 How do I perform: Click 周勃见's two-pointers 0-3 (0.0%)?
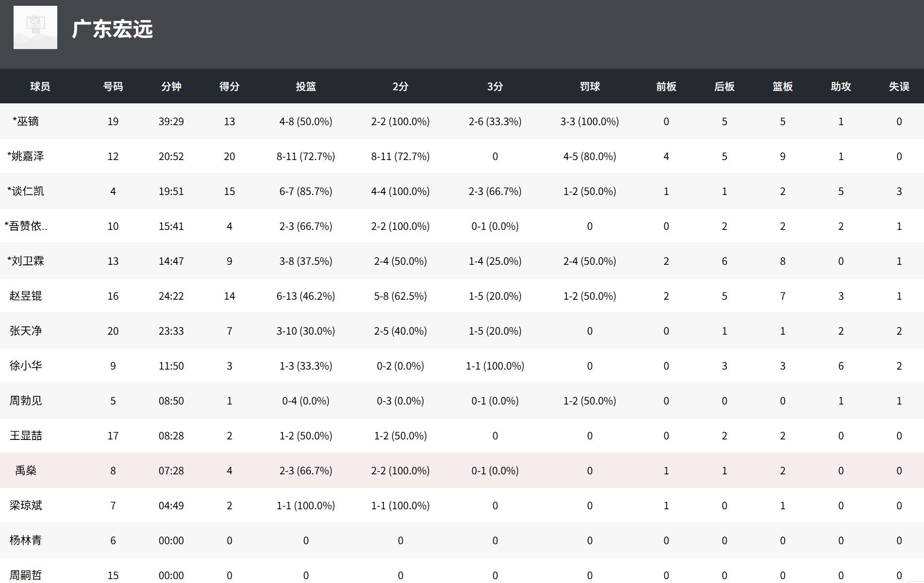(x=400, y=401)
